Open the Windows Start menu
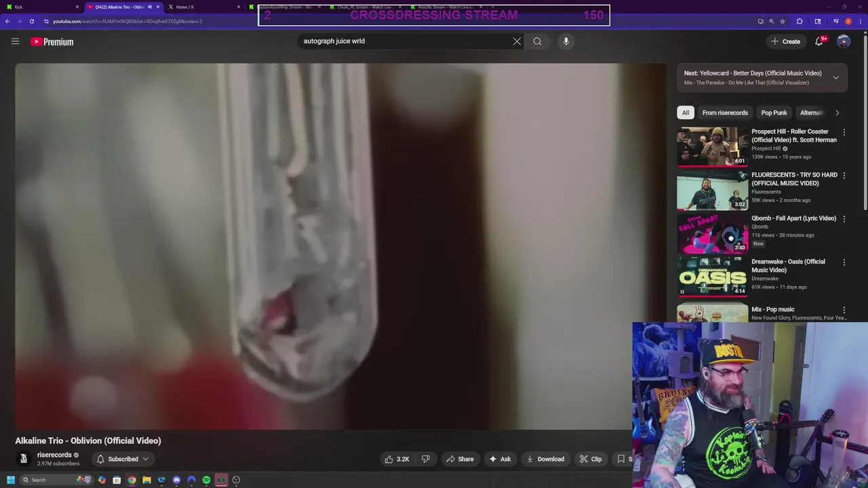868x488 pixels. click(11, 480)
